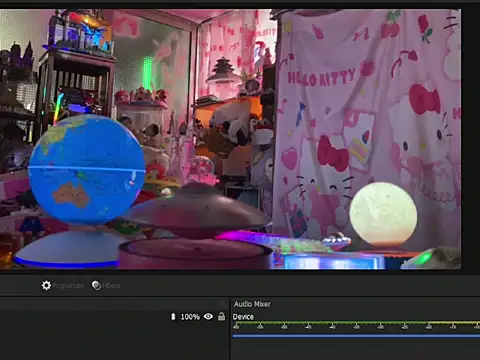Click the green Device audio level meter
The width and height of the screenshot is (480, 360).
[356, 323]
